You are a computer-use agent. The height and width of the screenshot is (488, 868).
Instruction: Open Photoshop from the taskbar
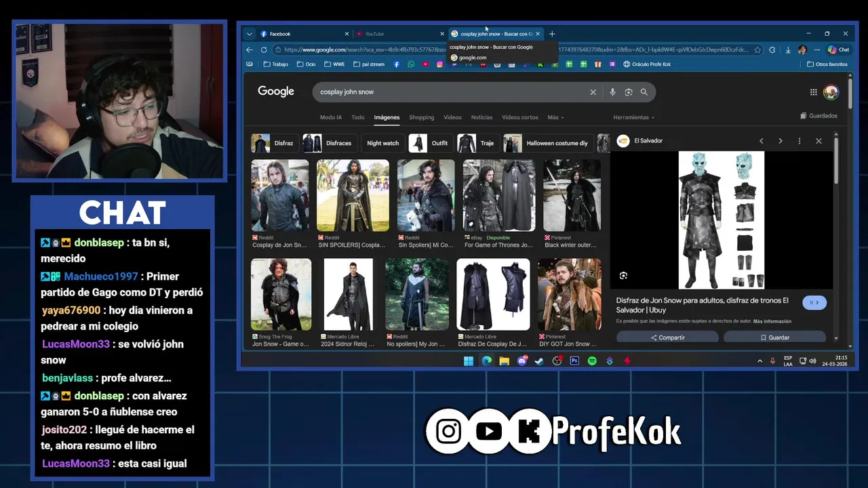574,361
